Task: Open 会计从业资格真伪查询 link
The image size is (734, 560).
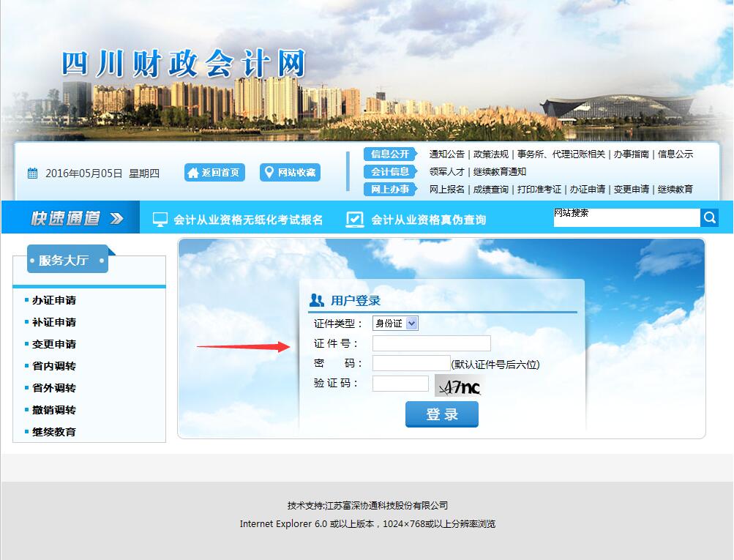Action: coord(428,220)
